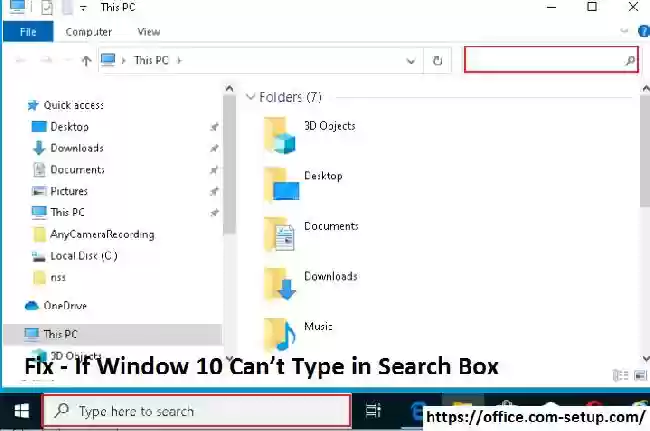Click This PC in the address path
Viewport: 650px width, 431px height.
[x=151, y=61]
